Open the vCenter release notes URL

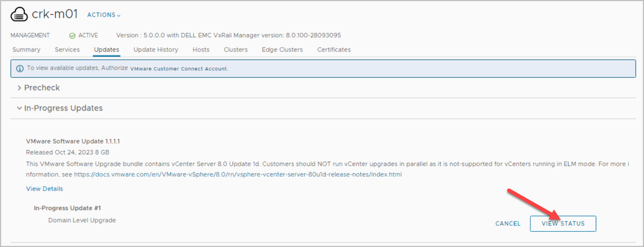pos(238,174)
